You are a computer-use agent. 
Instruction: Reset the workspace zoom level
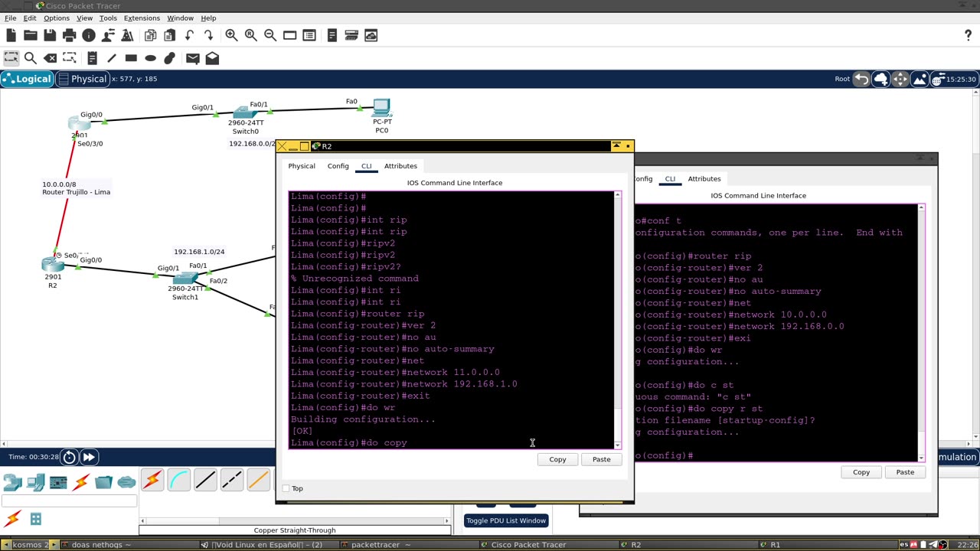[x=250, y=35]
